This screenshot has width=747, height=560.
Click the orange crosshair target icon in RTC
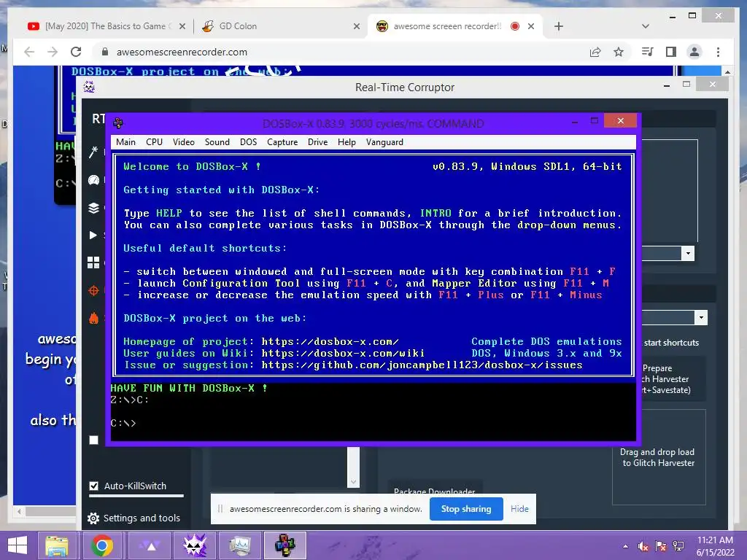click(93, 290)
